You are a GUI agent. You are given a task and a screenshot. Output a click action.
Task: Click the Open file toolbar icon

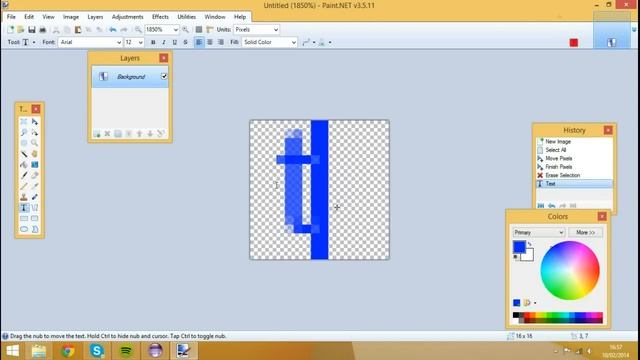(21, 29)
